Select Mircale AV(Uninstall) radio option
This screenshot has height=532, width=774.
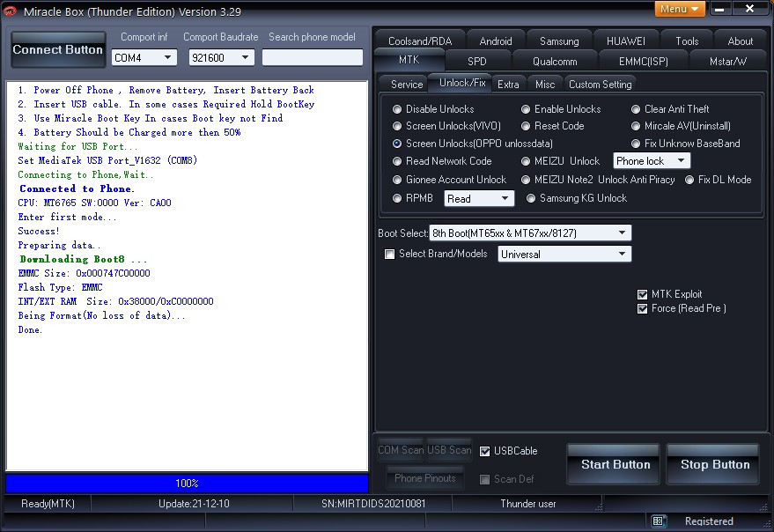[636, 126]
